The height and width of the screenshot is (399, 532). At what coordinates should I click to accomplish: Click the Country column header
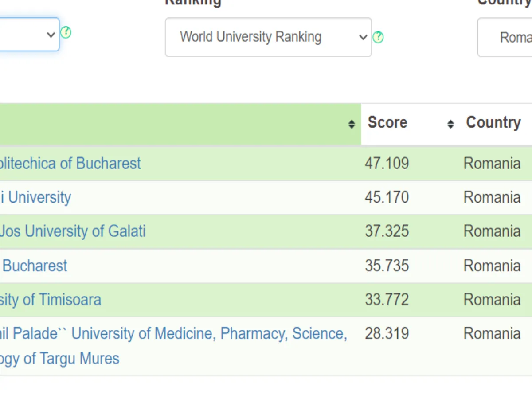[x=493, y=123]
